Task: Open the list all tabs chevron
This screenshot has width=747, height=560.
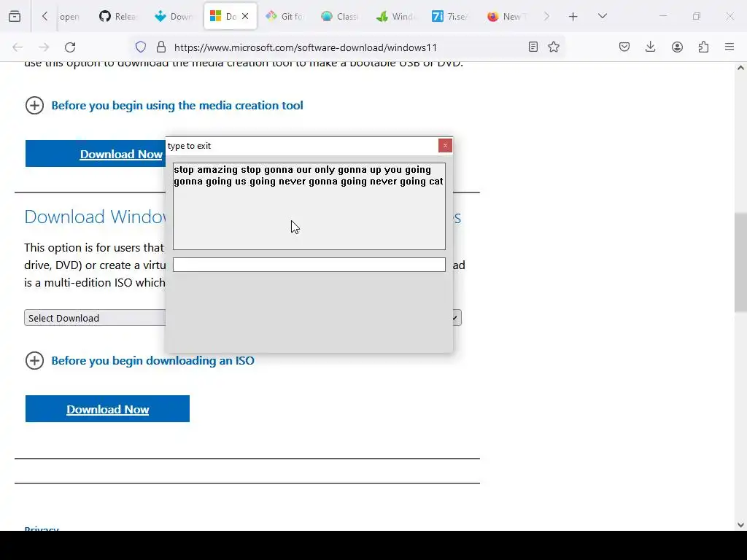Action: (603, 16)
